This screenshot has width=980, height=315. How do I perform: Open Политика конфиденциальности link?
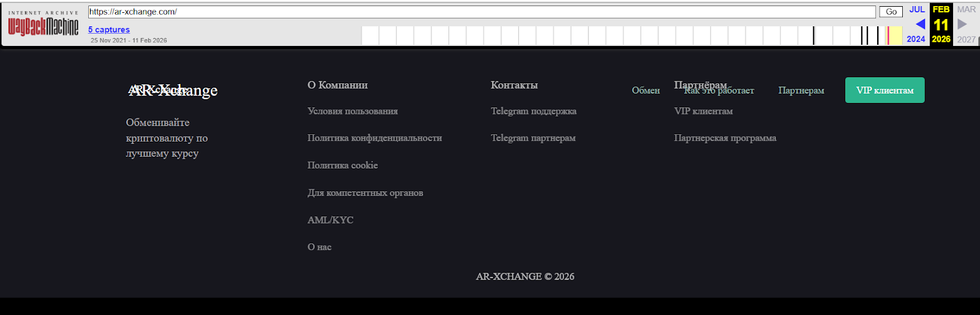(375, 138)
